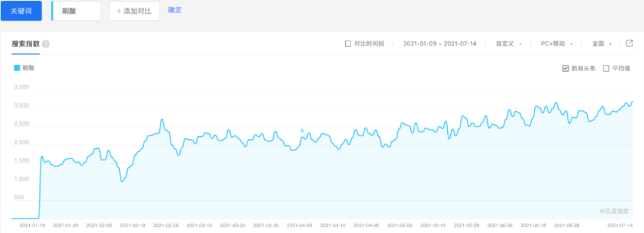This screenshot has width=644, height=233.
Task: Click the 2,500 y-axis label
Action: tap(21, 124)
